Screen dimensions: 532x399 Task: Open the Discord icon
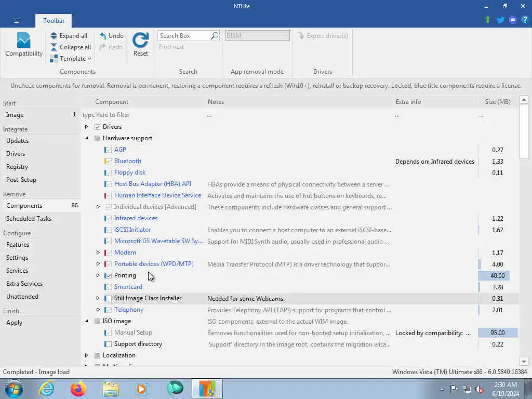pos(512,20)
